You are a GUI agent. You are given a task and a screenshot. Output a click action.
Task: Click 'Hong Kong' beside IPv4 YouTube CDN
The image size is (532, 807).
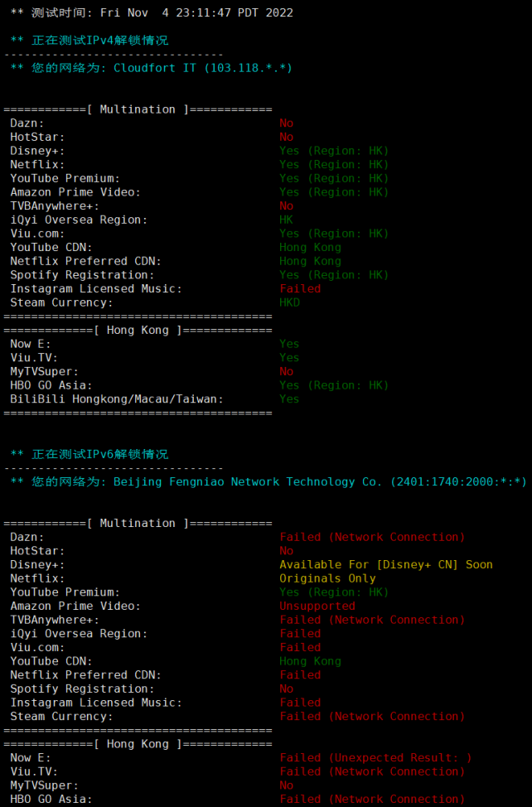pyautogui.click(x=310, y=247)
